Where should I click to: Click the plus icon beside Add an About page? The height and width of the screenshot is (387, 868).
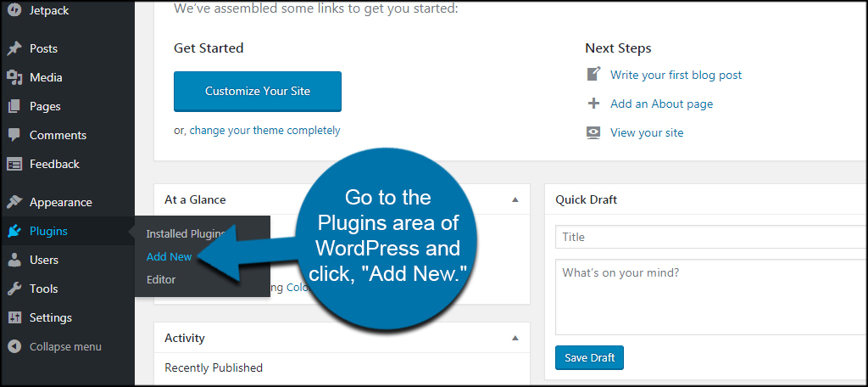(x=593, y=104)
